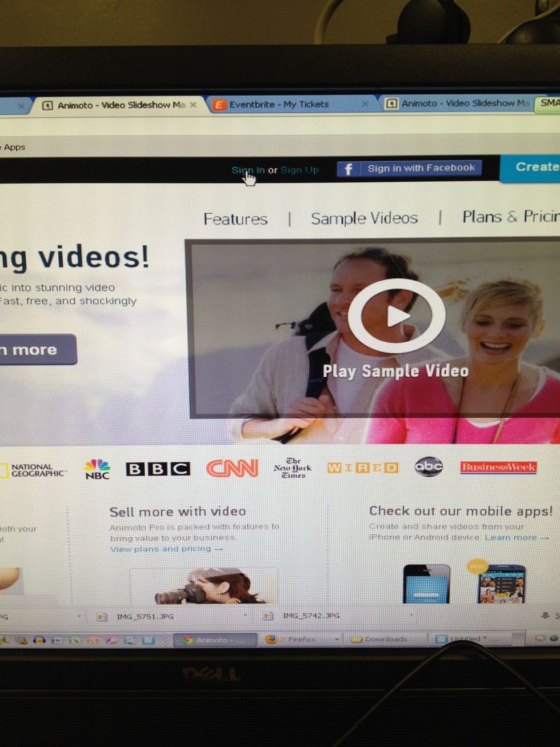The image size is (560, 747).
Task: Click the blue Create button
Action: click(530, 167)
